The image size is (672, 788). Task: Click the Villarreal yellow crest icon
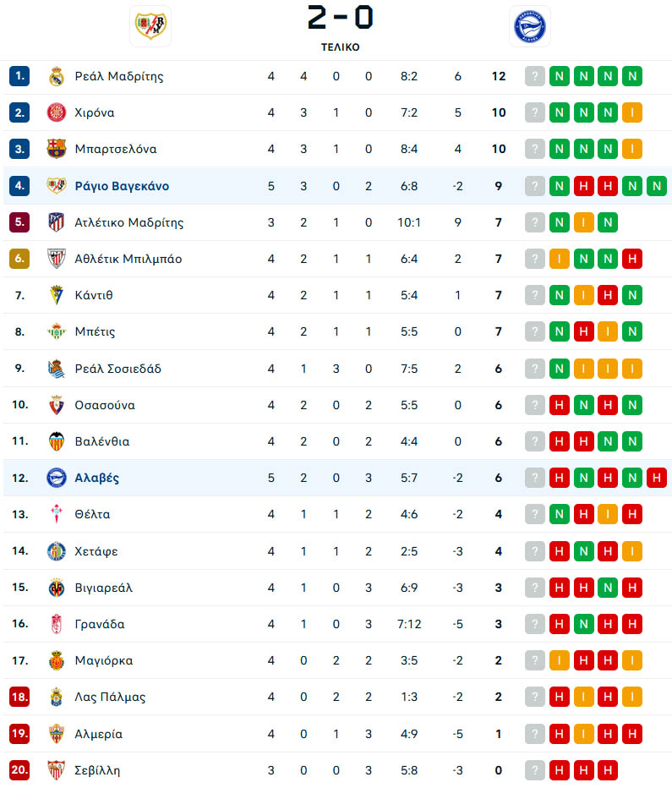[x=57, y=588]
